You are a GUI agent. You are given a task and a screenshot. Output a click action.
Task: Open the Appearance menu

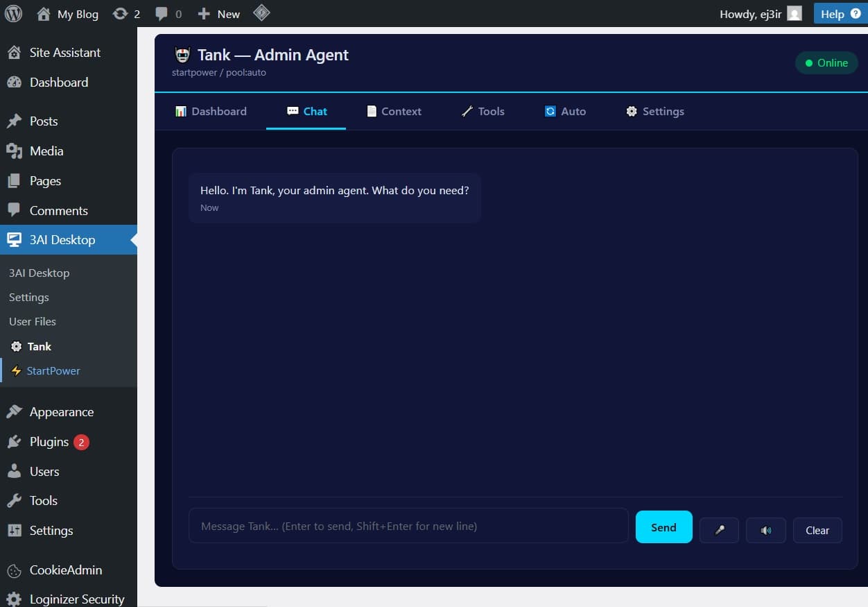pos(69,412)
